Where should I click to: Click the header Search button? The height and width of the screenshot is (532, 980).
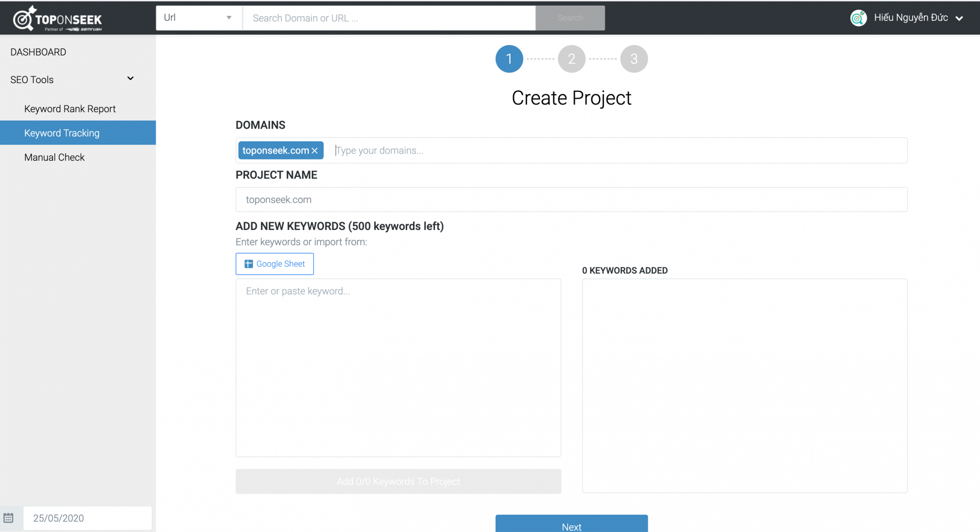pyautogui.click(x=570, y=18)
